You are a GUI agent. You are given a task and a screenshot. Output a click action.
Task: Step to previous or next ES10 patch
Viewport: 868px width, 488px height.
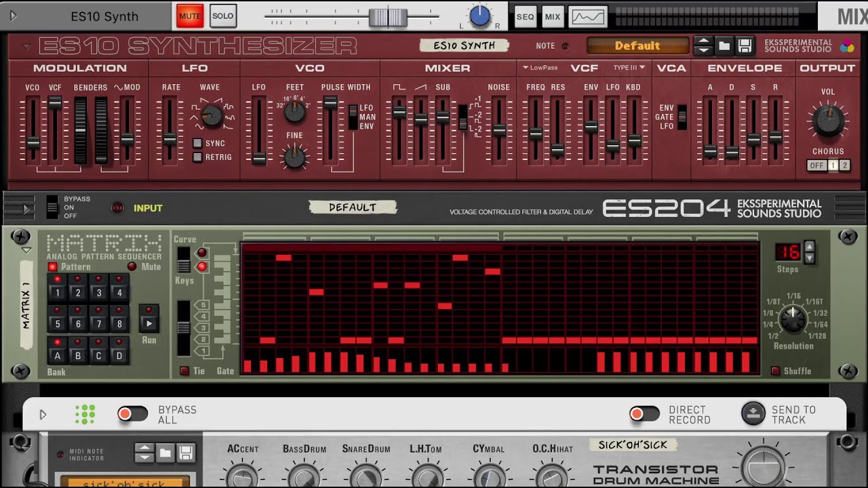[703, 46]
